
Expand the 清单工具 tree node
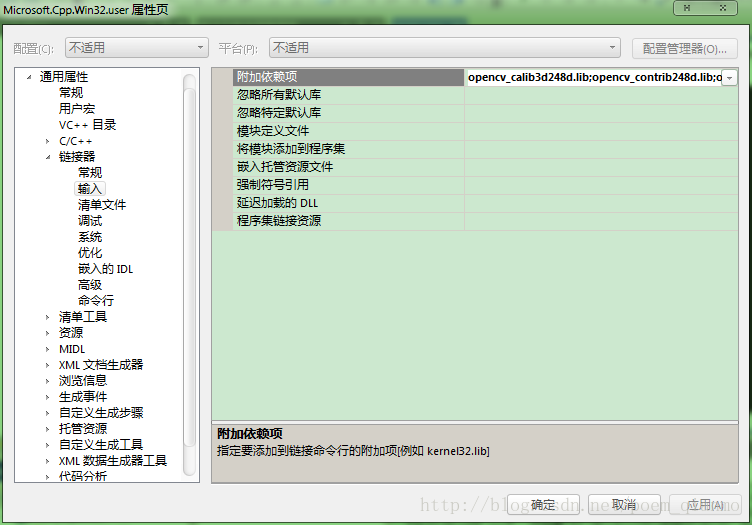click(47, 317)
